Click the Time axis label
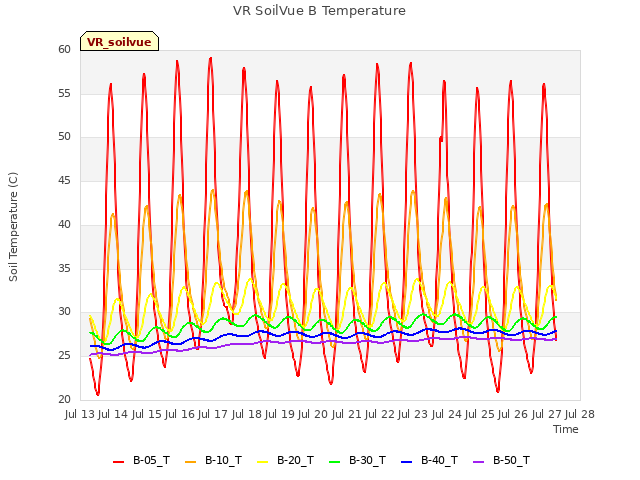 [x=566, y=429]
